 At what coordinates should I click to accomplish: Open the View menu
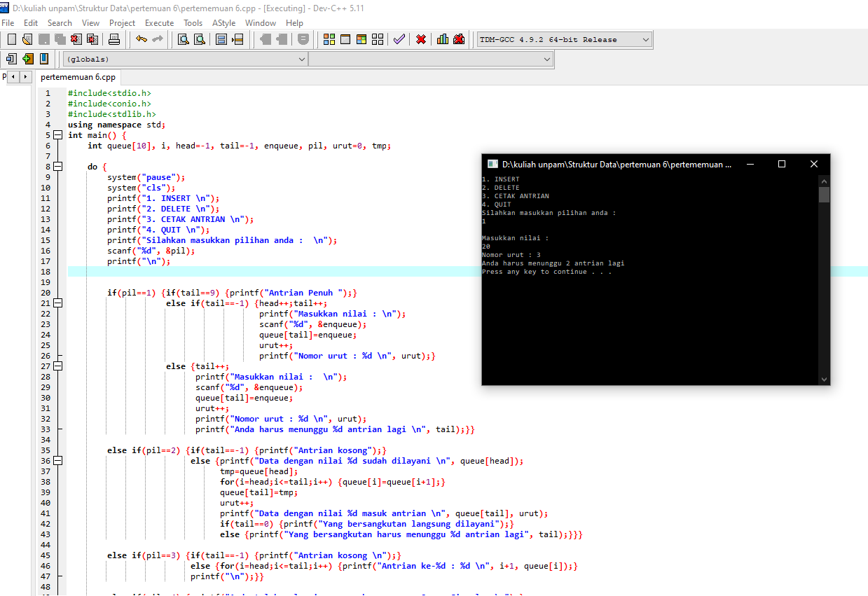pos(91,23)
